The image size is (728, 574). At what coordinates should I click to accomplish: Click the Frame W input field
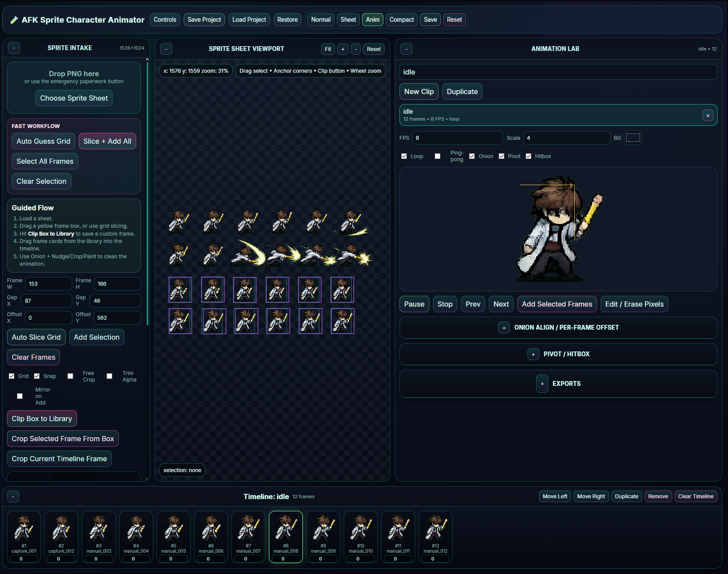pyautogui.click(x=49, y=284)
